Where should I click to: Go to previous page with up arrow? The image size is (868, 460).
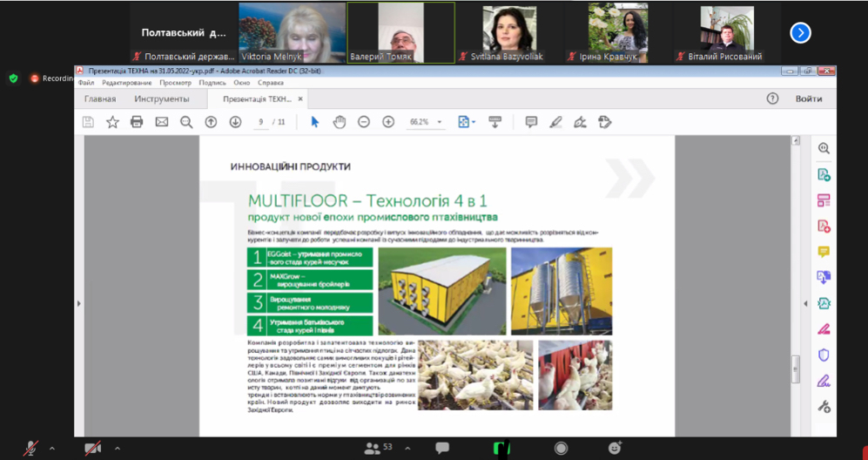pos(211,122)
